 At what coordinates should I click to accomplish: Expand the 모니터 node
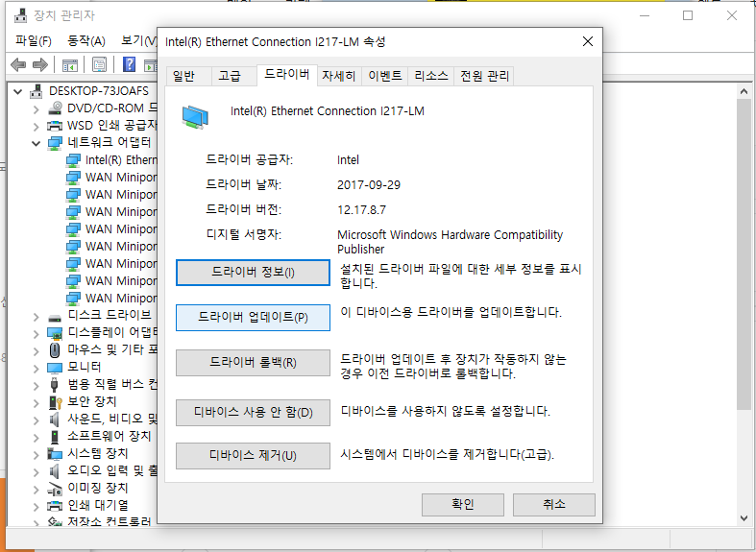(x=37, y=369)
